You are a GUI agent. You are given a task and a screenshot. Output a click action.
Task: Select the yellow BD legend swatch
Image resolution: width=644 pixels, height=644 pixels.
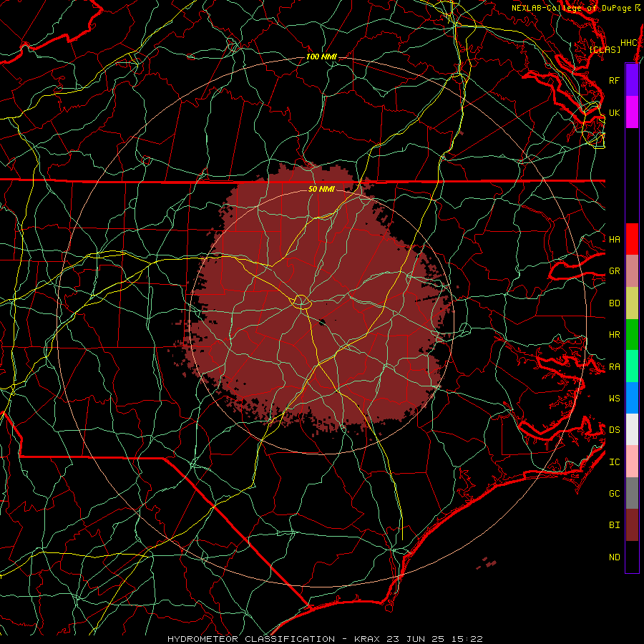coord(632,303)
